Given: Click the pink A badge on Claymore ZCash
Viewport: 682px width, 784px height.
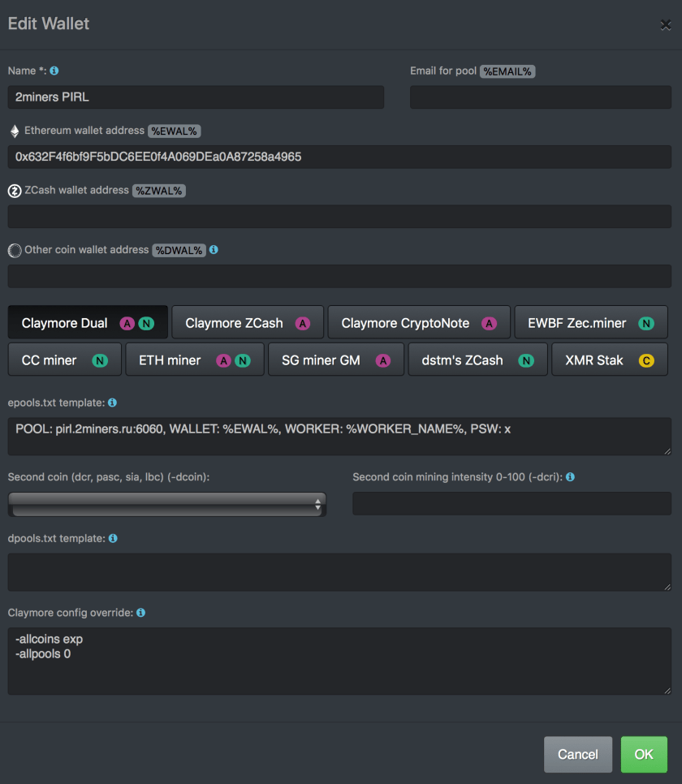Looking at the screenshot, I should click(x=302, y=324).
